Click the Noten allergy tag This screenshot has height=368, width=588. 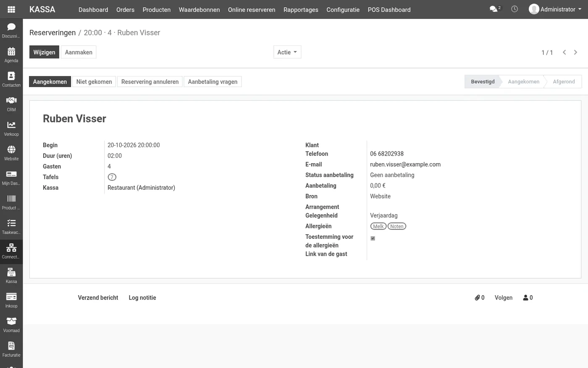397,226
